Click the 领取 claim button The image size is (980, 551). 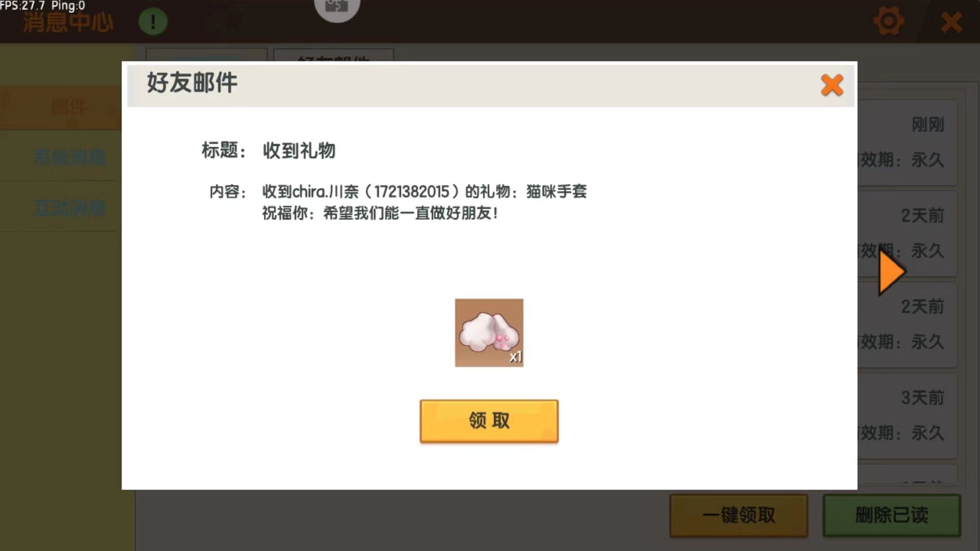pyautogui.click(x=489, y=421)
